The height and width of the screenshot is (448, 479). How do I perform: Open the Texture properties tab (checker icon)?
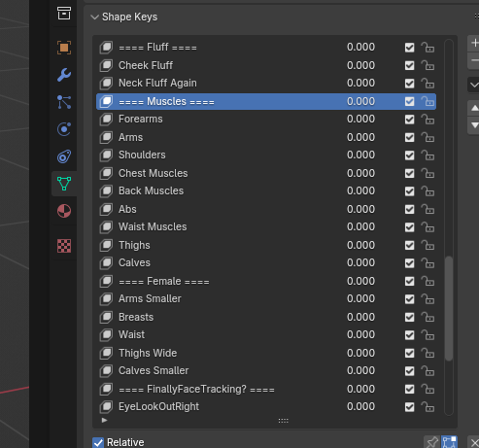click(64, 246)
